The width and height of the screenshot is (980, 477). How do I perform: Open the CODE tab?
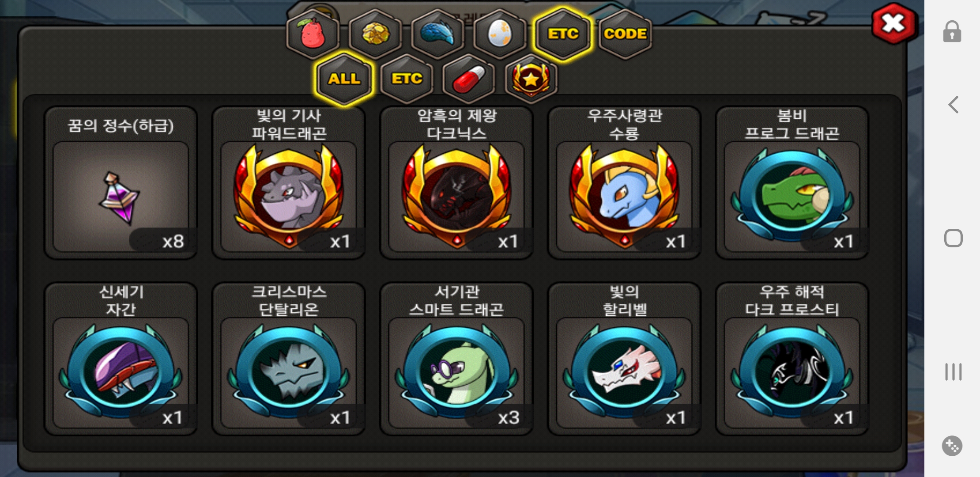[625, 34]
